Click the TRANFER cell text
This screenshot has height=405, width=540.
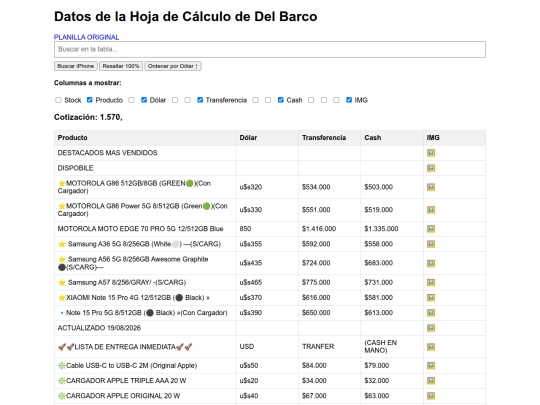(318, 346)
